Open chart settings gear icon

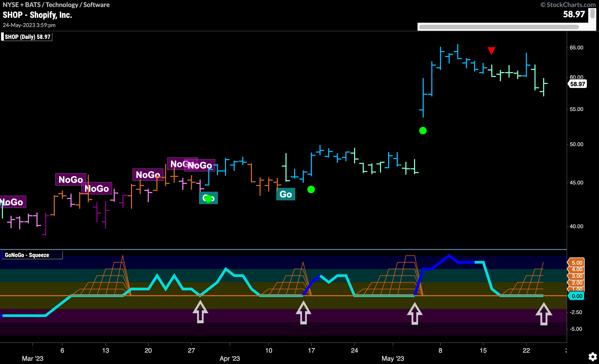pyautogui.click(x=593, y=357)
